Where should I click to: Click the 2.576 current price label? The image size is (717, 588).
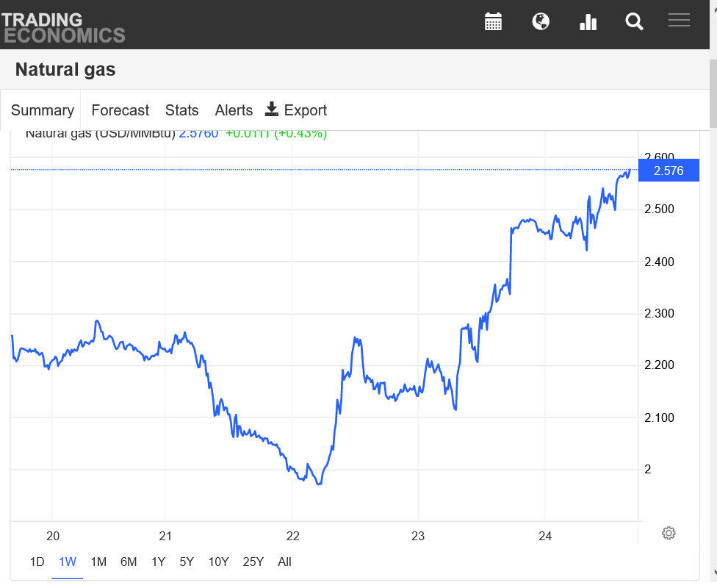coord(669,171)
